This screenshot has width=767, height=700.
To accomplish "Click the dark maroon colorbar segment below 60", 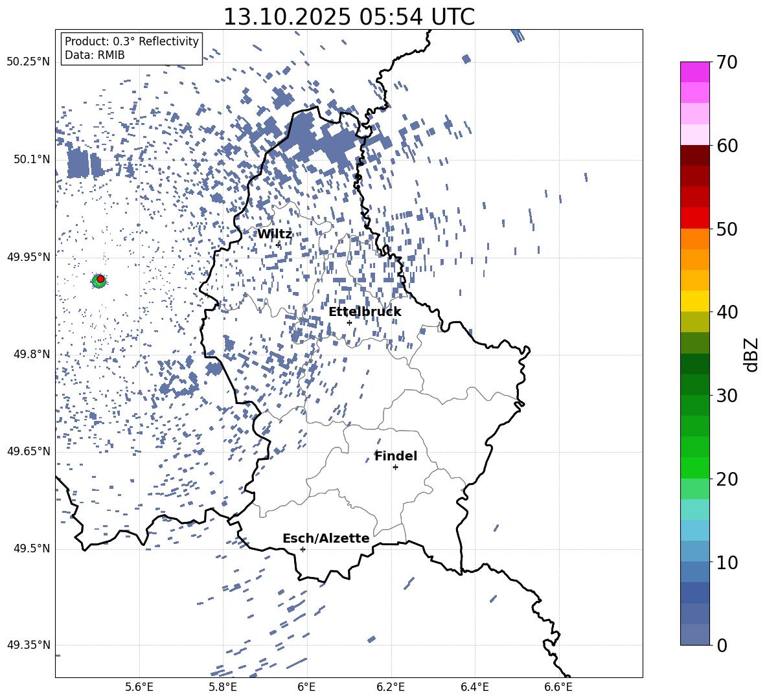I will tap(694, 155).
